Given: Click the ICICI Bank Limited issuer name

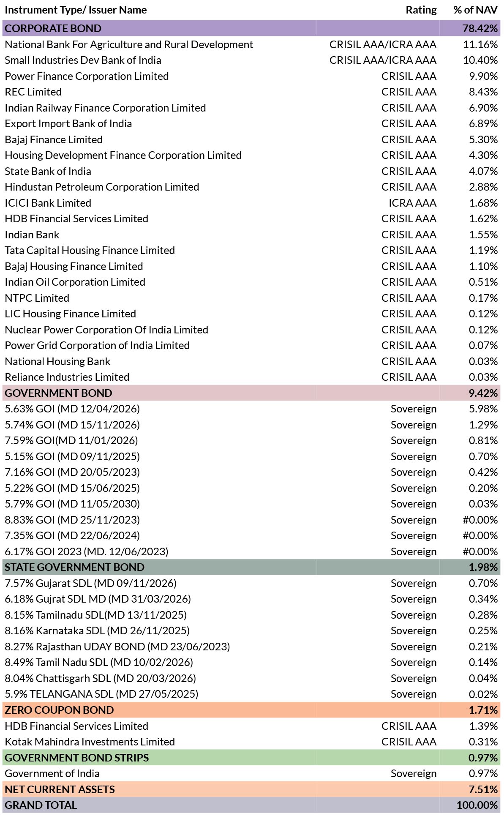Looking at the screenshot, I should point(48,203).
